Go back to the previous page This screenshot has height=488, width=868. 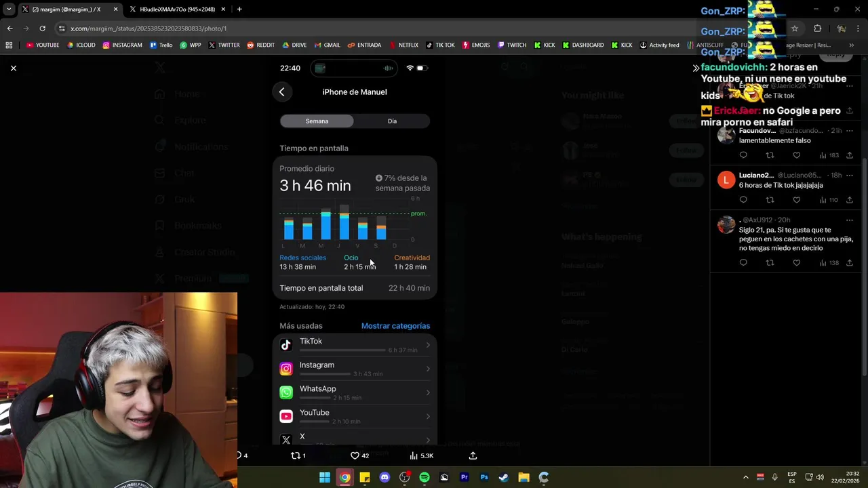(9, 28)
